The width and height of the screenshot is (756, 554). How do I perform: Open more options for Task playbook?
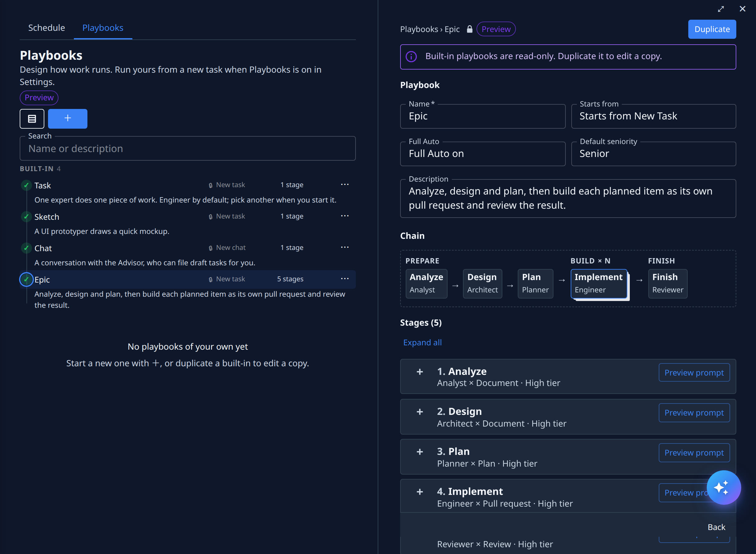click(344, 184)
